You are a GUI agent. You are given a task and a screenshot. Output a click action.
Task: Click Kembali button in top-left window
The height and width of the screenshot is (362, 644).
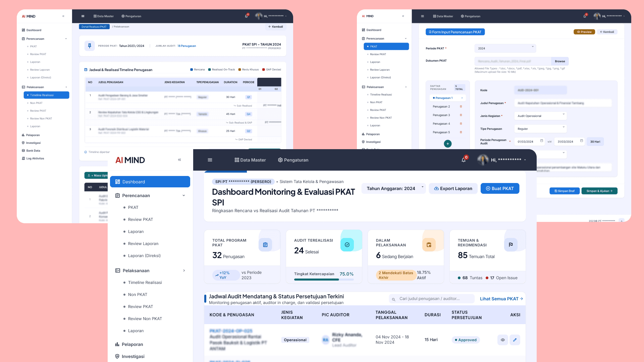point(275,26)
